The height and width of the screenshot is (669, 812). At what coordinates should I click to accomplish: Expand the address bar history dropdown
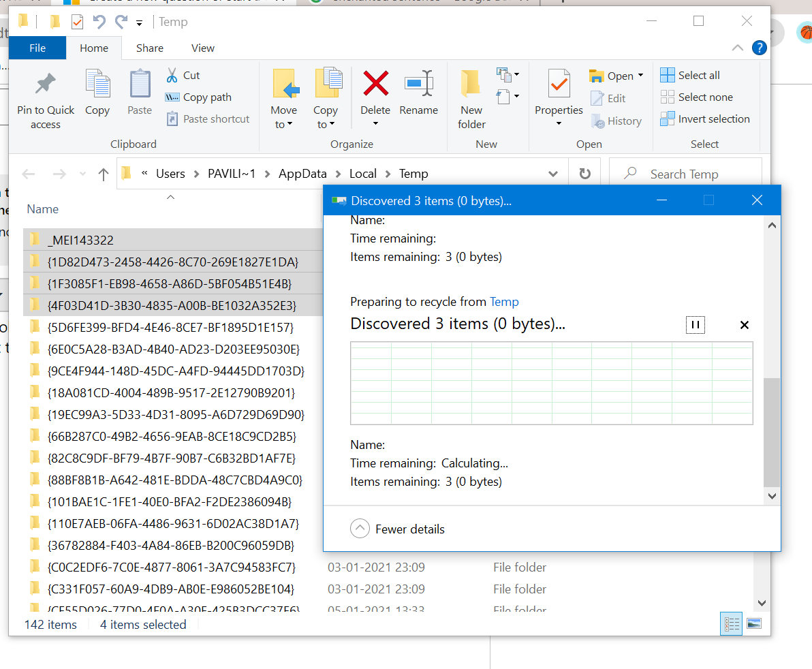pyautogui.click(x=553, y=174)
